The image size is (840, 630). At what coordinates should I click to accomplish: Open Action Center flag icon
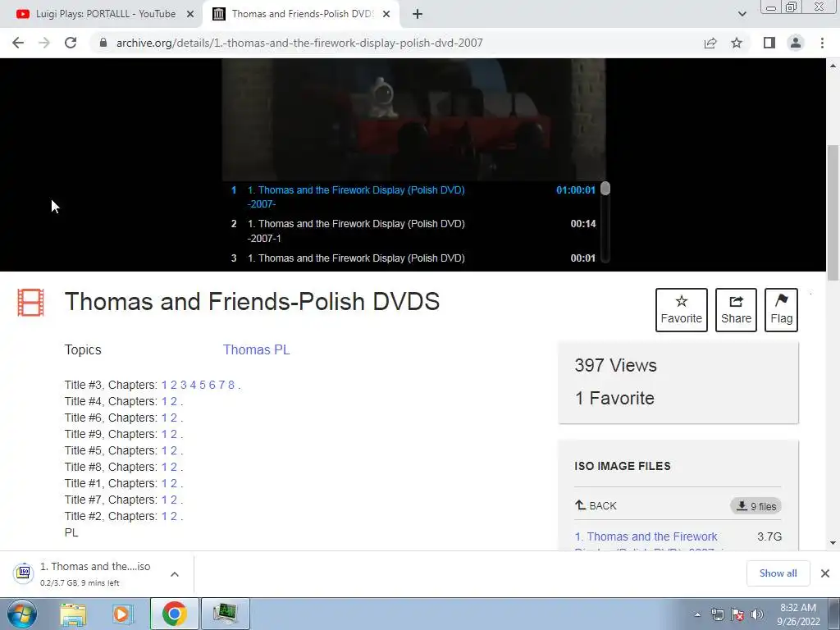(737, 614)
